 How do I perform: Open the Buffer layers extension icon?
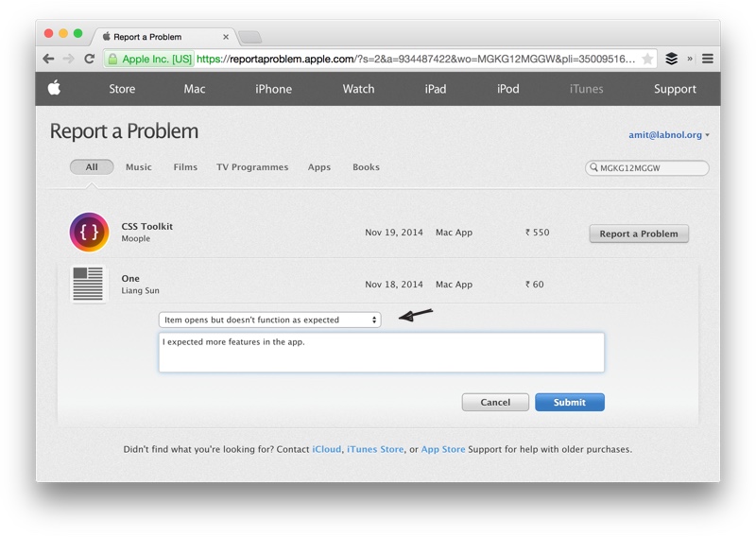671,59
